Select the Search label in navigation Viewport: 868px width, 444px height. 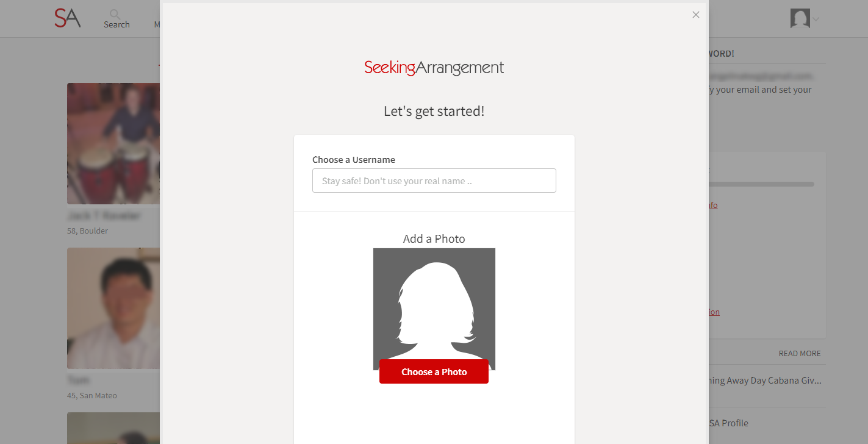tap(117, 24)
